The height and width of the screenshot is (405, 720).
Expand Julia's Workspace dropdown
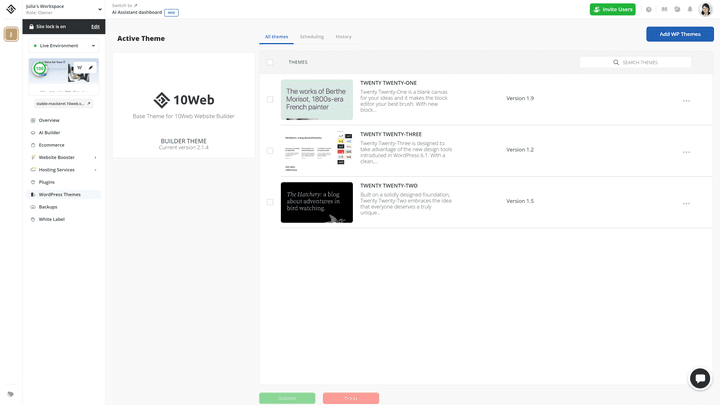click(100, 9)
